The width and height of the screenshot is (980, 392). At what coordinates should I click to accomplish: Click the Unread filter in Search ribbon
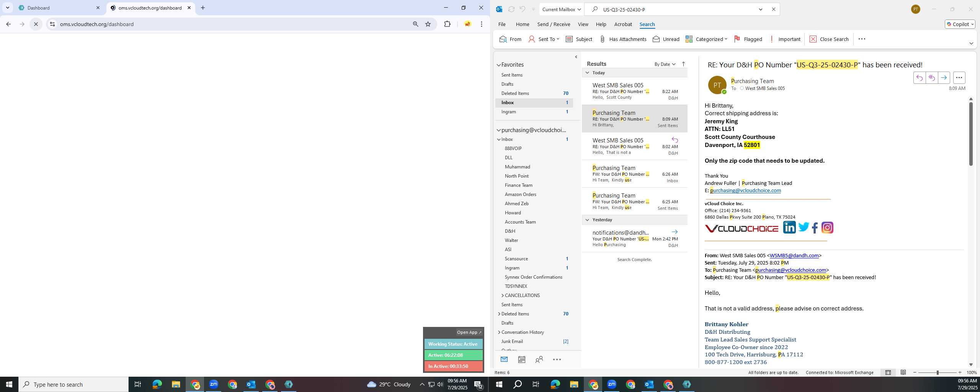pos(666,39)
